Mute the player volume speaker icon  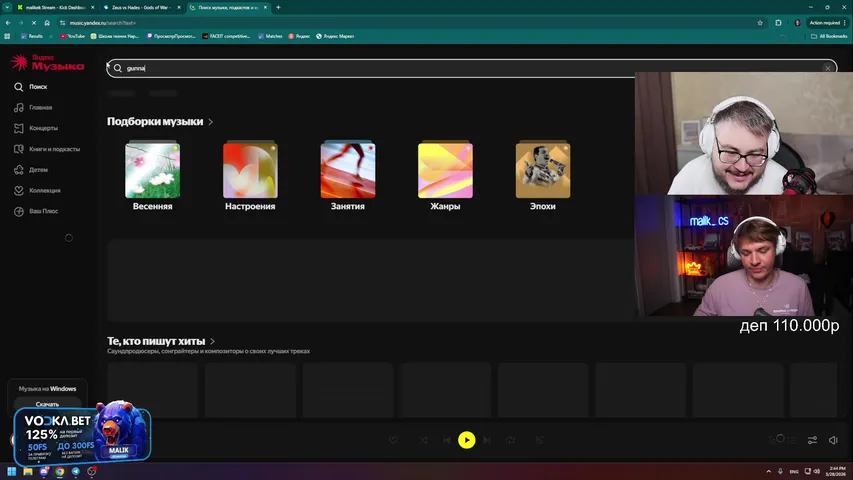click(834, 440)
